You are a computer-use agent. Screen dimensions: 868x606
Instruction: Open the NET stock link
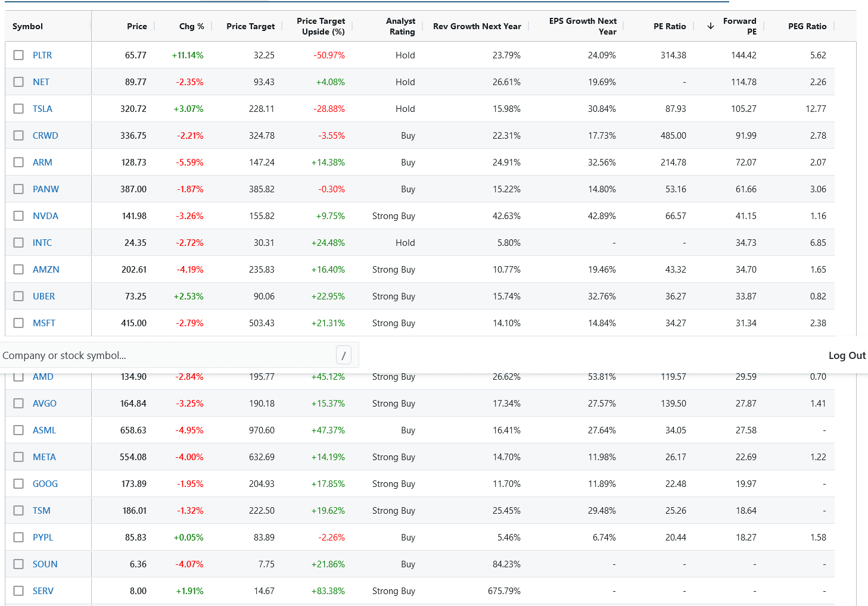pyautogui.click(x=41, y=82)
